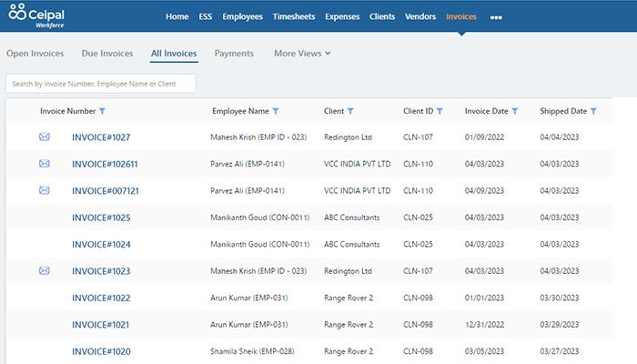
Task: Filter by Employee Name column
Action: point(276,111)
